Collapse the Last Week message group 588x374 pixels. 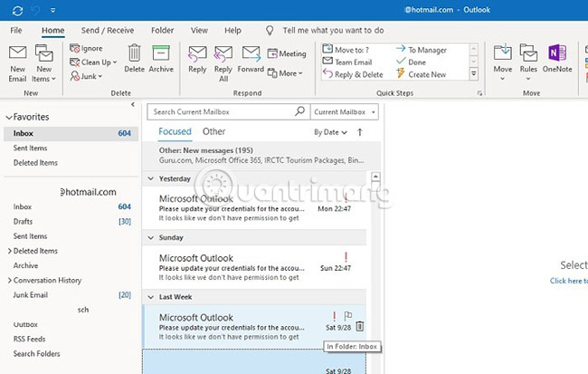[151, 297]
